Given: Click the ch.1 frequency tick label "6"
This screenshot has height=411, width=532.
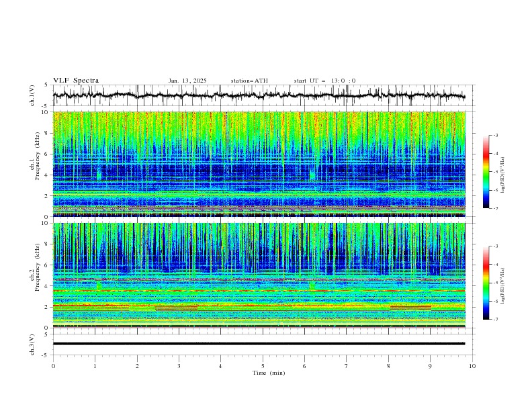Looking at the screenshot, I should point(48,154).
